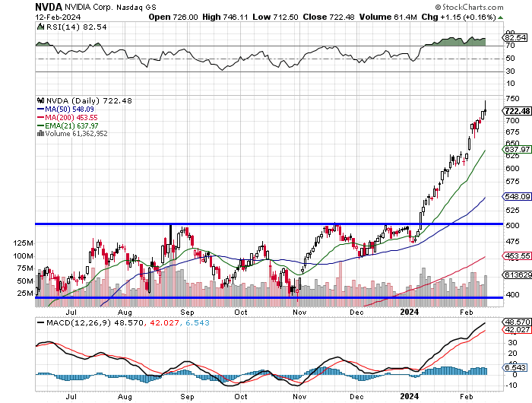
Task: Click the 750 label on the price axis
Action: (x=512, y=98)
